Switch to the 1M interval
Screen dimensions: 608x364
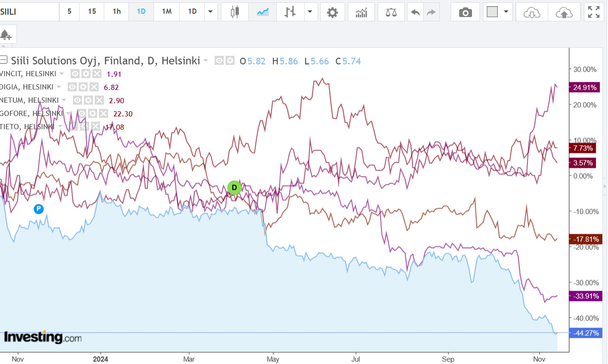pos(166,12)
